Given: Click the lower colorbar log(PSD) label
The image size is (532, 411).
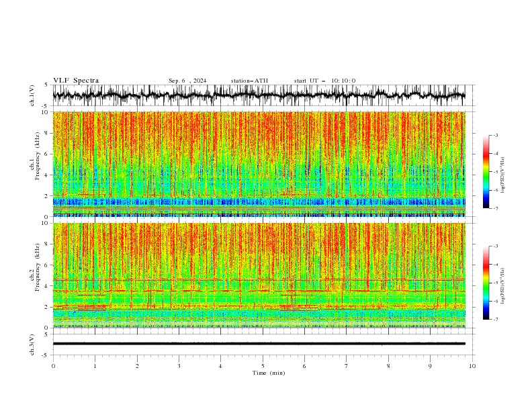Looking at the screenshot, I should pos(502,286).
